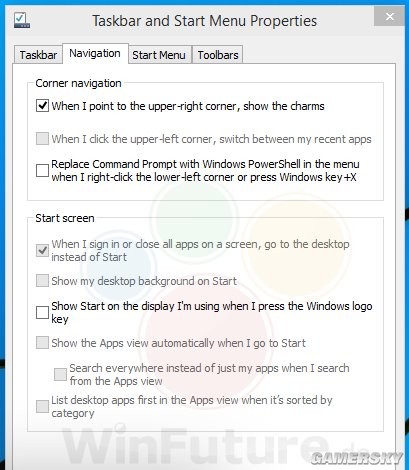Click the Taskbar properties icon in title bar
This screenshot has height=470, width=409.
[22, 20]
